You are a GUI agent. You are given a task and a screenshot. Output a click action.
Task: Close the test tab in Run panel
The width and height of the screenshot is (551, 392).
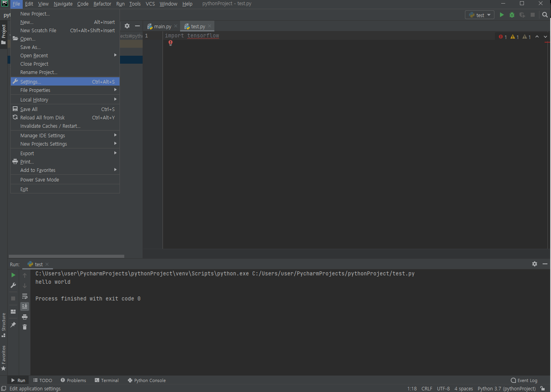coord(47,264)
